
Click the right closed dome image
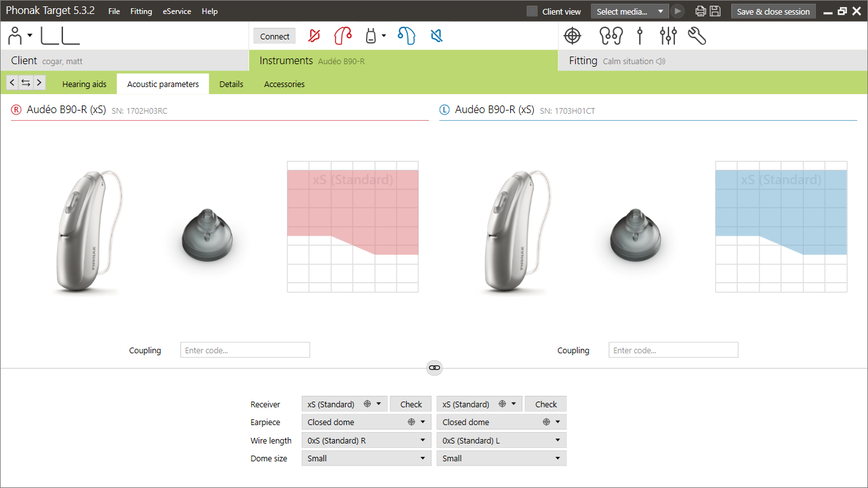coord(207,236)
